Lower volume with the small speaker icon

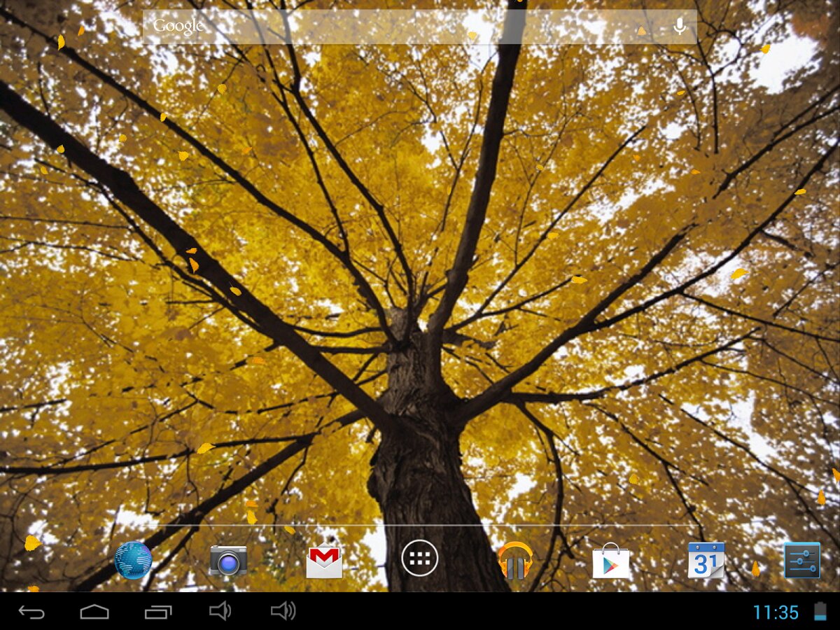(x=220, y=612)
